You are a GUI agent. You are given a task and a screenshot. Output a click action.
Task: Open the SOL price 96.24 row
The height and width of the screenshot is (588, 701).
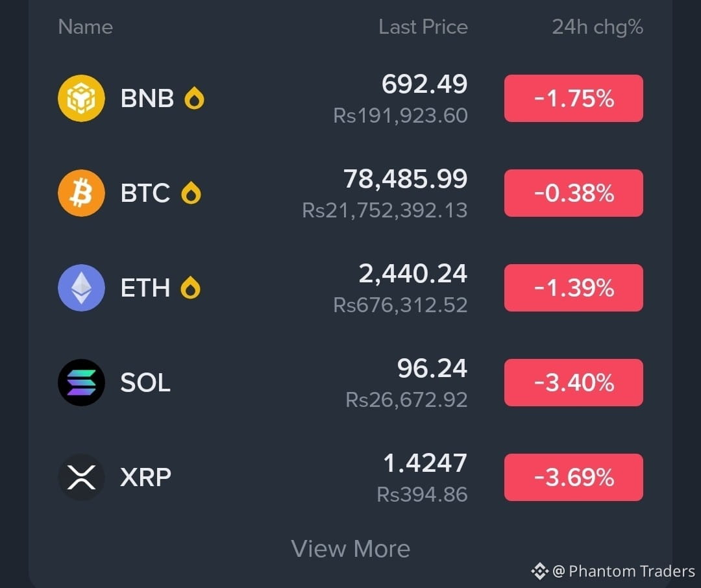point(350,383)
